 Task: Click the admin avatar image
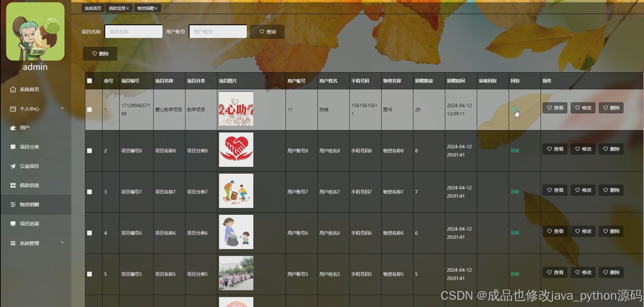click(35, 31)
